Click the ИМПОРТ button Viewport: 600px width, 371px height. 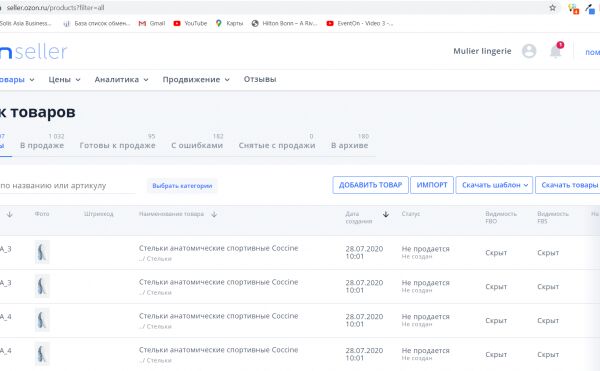click(x=432, y=185)
